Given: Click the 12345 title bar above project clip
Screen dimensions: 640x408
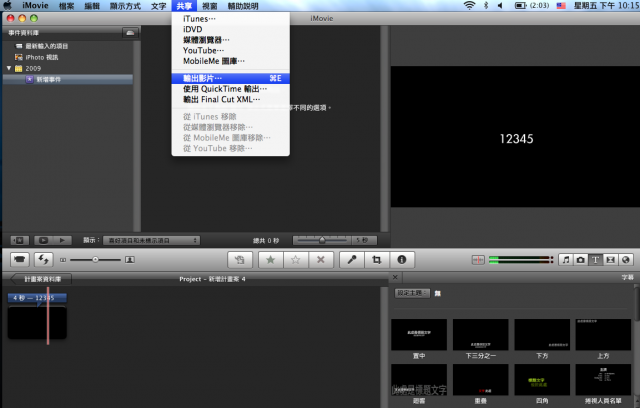Looking at the screenshot, I should pyautogui.click(x=37, y=298).
